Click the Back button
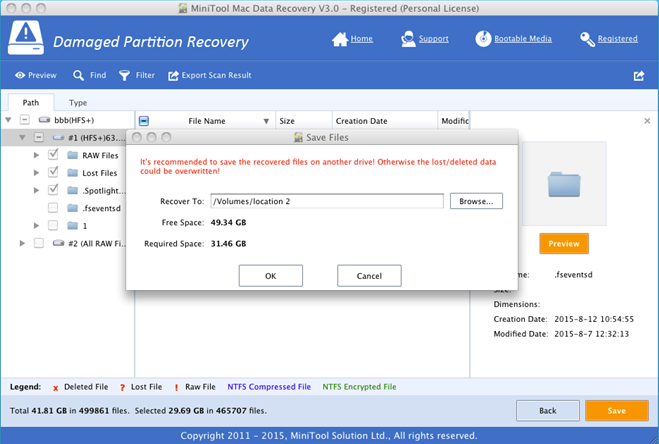Image resolution: width=659 pixels, height=444 pixels. point(548,411)
